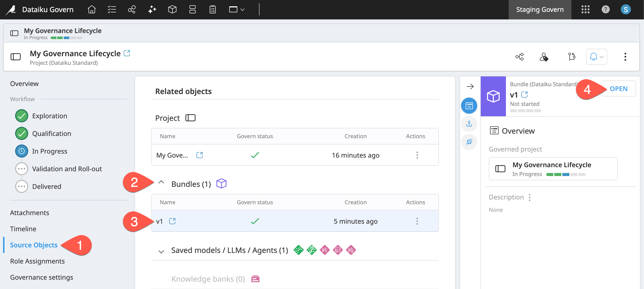644x289 pixels.
Task: Select Role Assignments in the left sidebar
Action: click(x=37, y=261)
